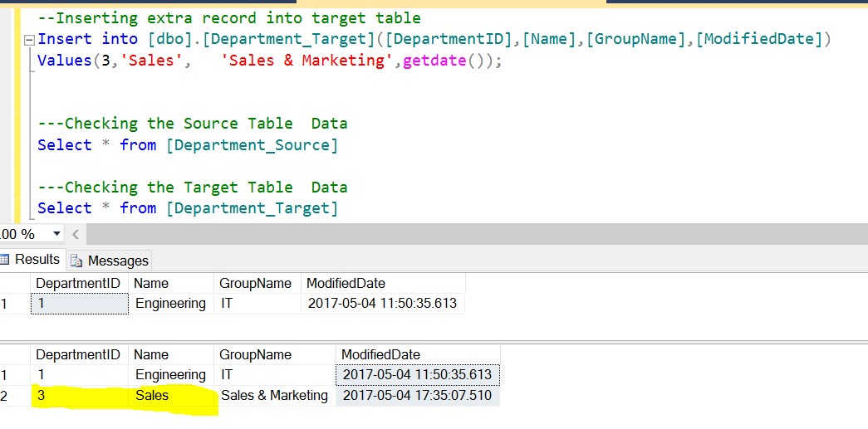Select the highlighted Sales name cell
Image resolution: width=868 pixels, height=429 pixels.
tap(152, 395)
